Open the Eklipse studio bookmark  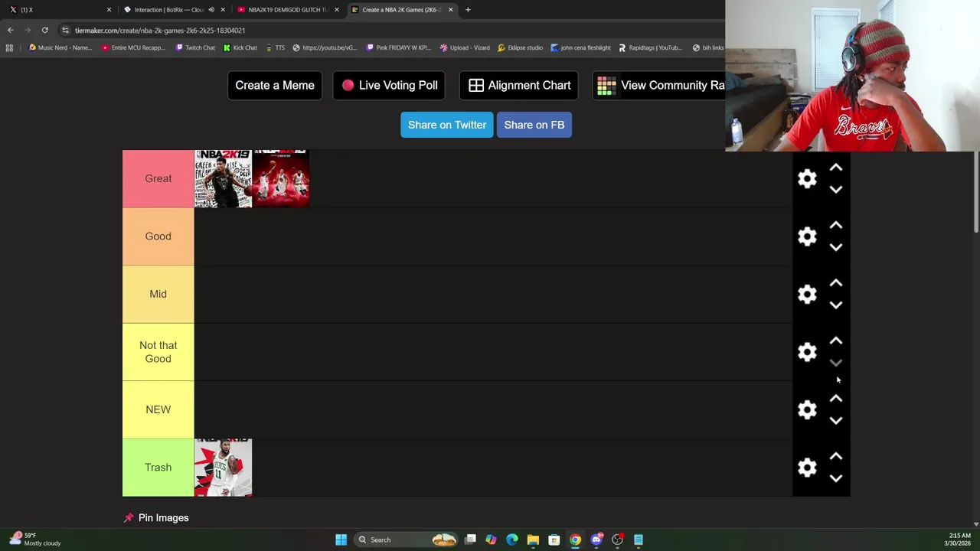[520, 48]
